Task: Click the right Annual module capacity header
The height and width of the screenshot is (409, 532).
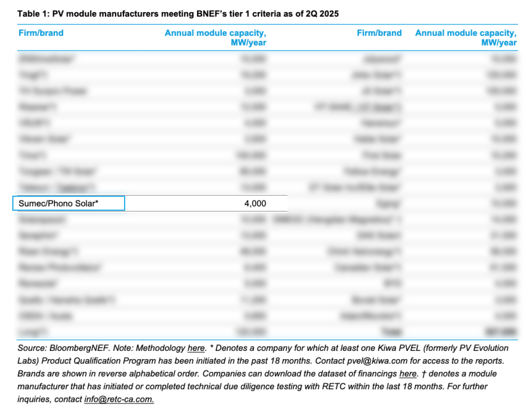Action: (466, 38)
